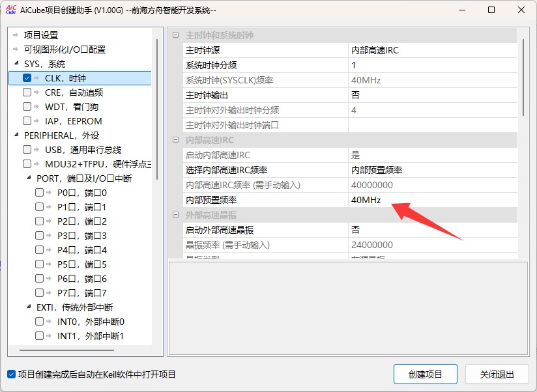Enable the USB 通用串行总线 checkbox
537x392 pixels.
(x=27, y=150)
